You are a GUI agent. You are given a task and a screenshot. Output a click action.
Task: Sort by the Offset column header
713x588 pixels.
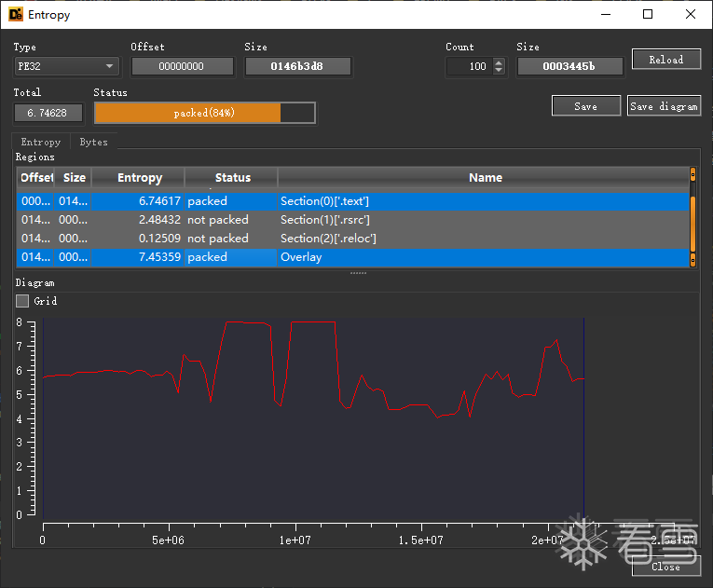36,177
